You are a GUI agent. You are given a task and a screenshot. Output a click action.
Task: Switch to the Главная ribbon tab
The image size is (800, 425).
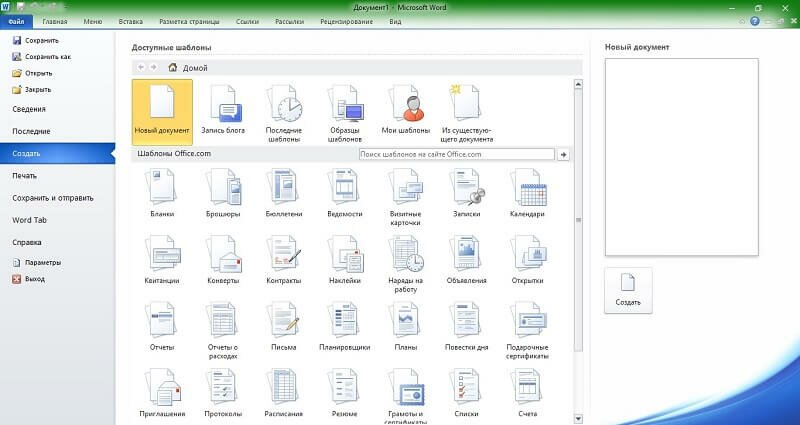click(55, 21)
